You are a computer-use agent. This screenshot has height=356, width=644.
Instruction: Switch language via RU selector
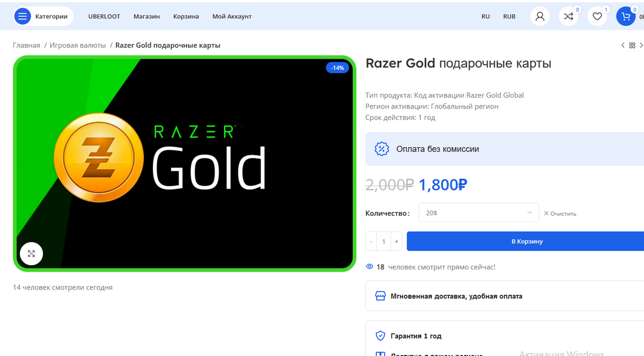pyautogui.click(x=486, y=16)
